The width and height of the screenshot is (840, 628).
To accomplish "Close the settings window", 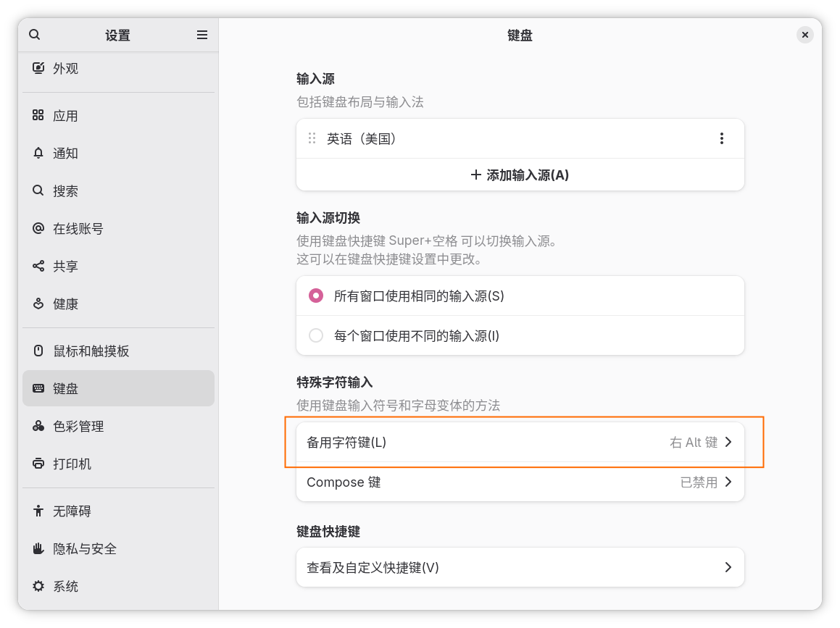I will point(804,35).
